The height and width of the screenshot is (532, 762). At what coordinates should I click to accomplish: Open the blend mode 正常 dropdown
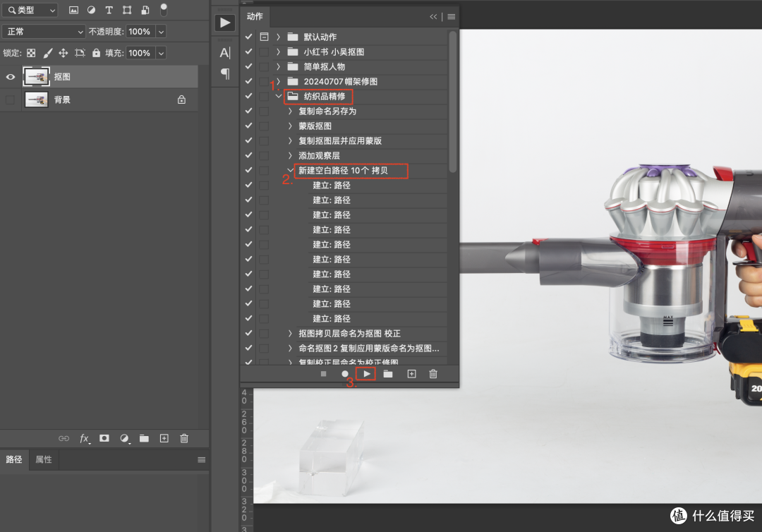coord(44,32)
